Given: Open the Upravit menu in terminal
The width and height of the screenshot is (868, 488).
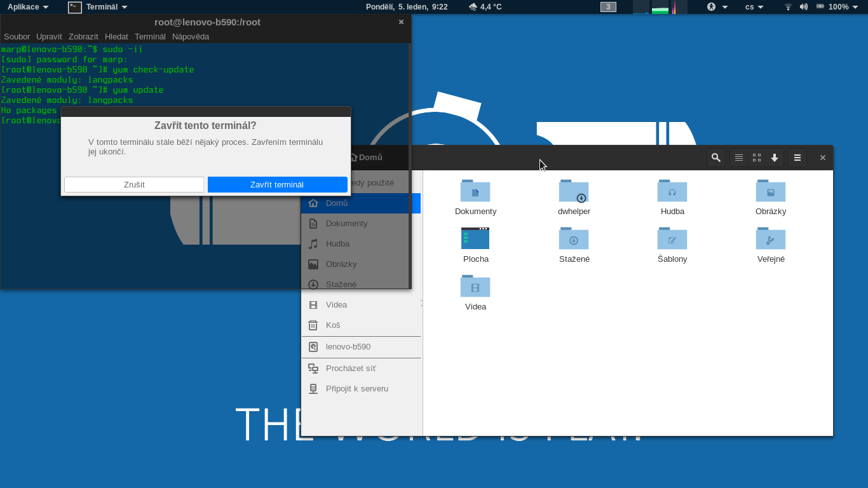Looking at the screenshot, I should pyautogui.click(x=49, y=37).
